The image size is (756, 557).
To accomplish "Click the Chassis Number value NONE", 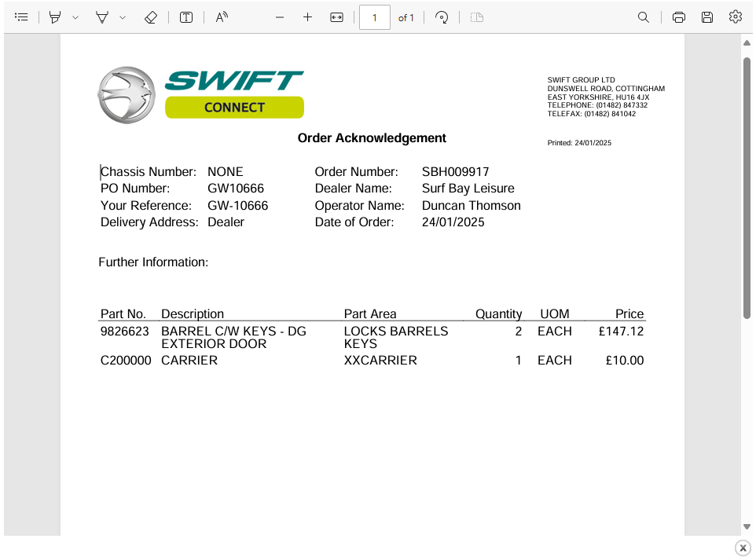I will tap(226, 172).
